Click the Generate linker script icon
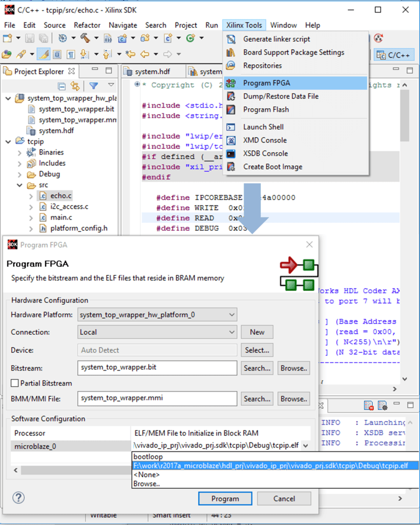This screenshot has height=525, width=420. (231, 39)
